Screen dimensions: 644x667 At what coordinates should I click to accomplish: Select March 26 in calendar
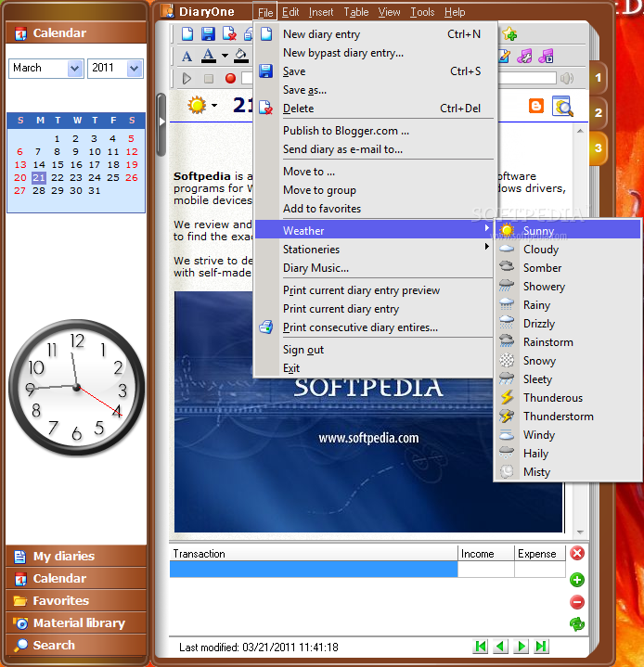132,177
